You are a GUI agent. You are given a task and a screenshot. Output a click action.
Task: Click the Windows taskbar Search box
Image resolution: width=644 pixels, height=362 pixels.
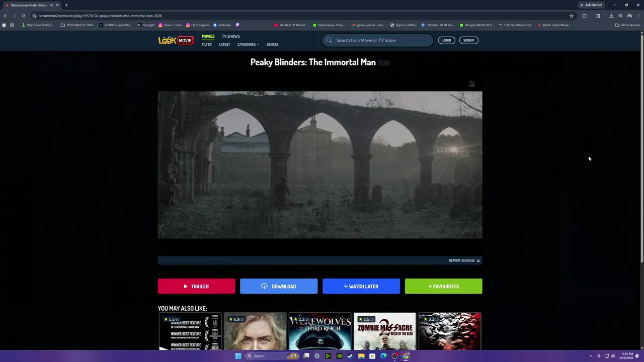pyautogui.click(x=272, y=356)
